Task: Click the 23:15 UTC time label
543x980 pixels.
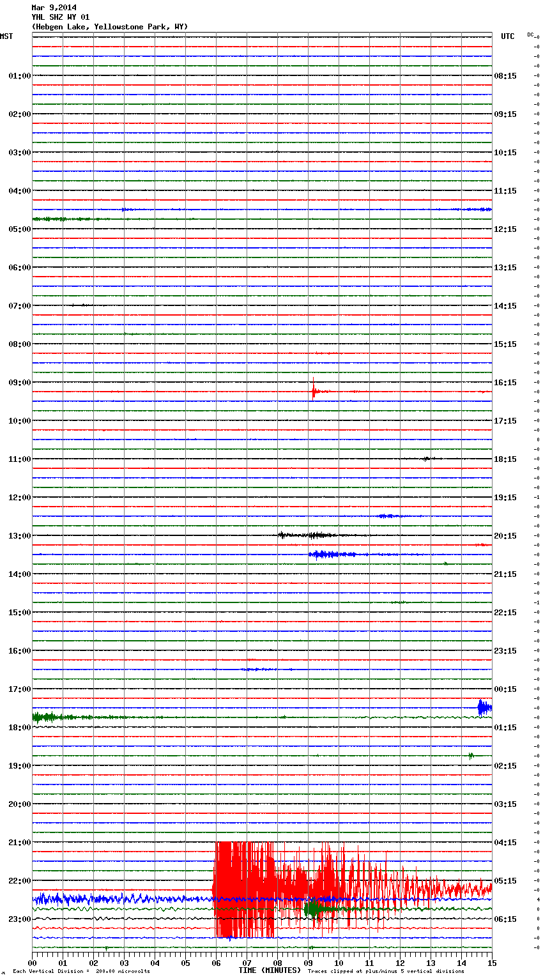Action: tap(505, 651)
